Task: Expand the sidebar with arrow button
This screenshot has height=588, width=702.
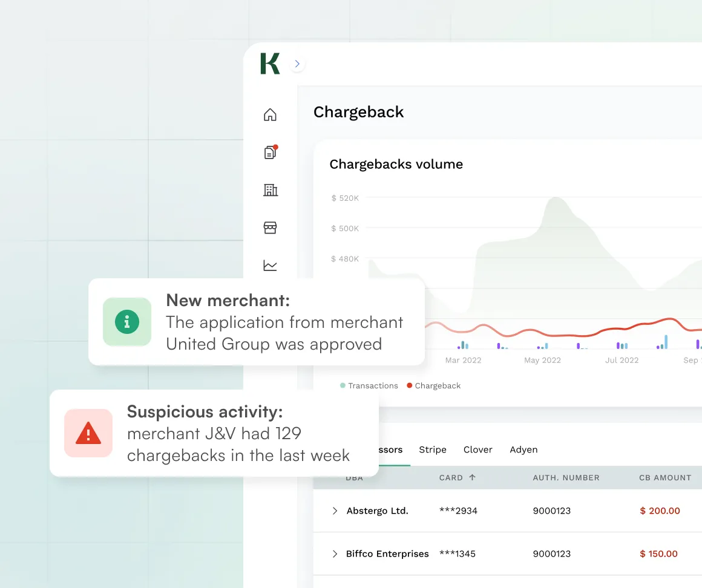Action: click(297, 64)
